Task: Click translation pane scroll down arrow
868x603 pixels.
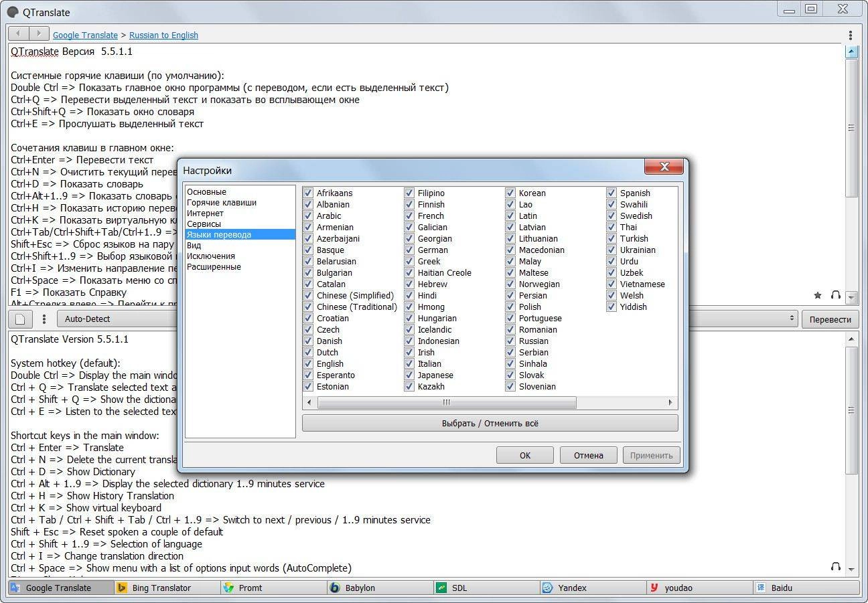Action: click(851, 569)
